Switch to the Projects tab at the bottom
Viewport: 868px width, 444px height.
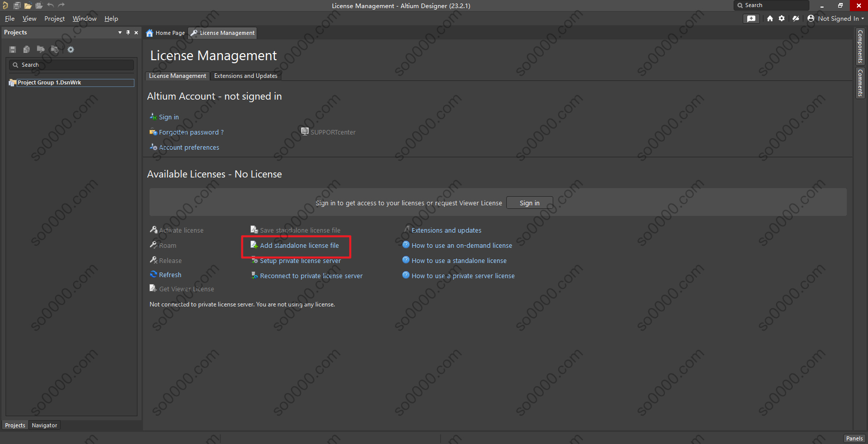(x=15, y=425)
